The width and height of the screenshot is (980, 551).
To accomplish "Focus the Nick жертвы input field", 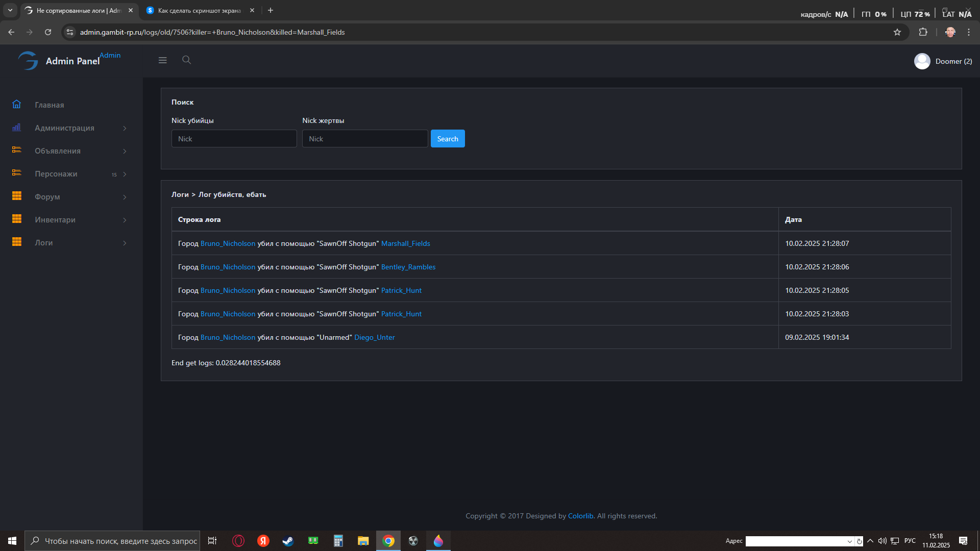I will pos(364,139).
